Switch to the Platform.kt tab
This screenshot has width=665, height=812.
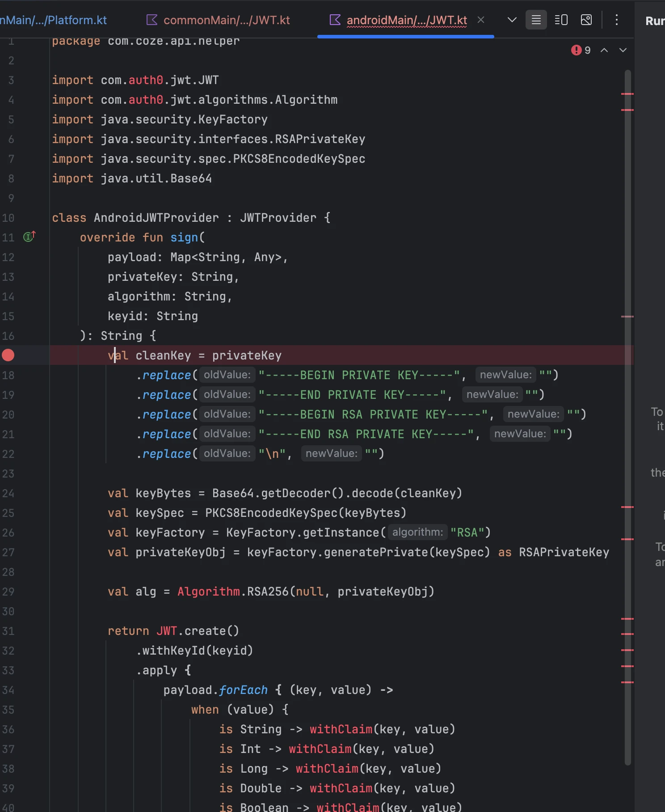click(54, 20)
